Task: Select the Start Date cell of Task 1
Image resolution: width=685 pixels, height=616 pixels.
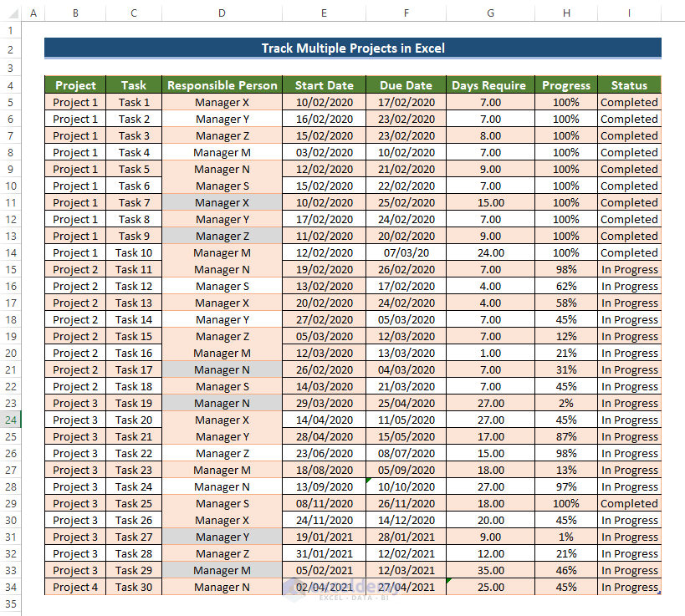Action: pyautogui.click(x=324, y=102)
